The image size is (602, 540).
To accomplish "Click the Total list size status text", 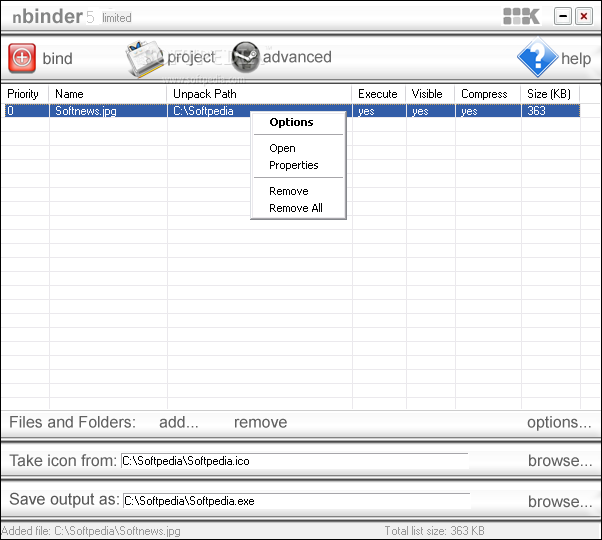I will coord(435,531).
